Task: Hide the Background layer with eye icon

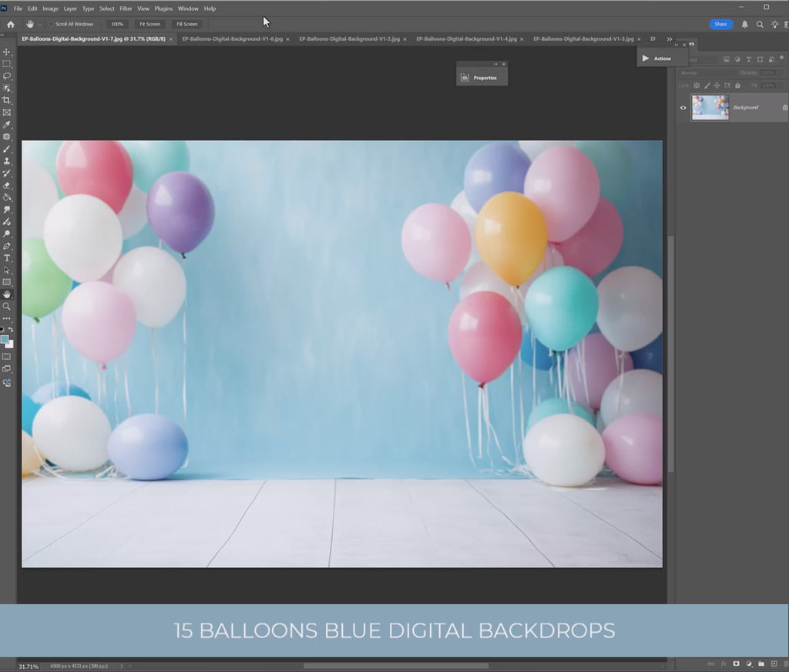Action: pos(683,108)
